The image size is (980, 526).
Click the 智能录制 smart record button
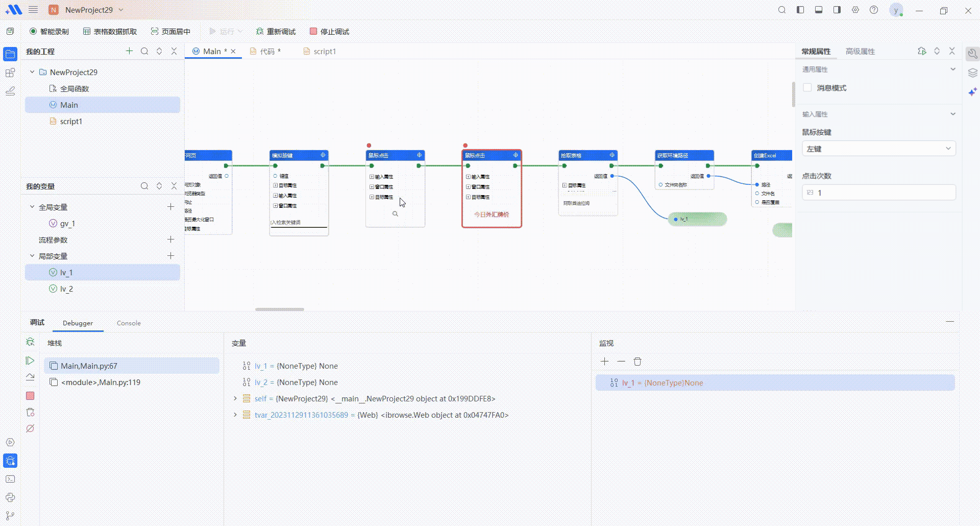coord(49,32)
